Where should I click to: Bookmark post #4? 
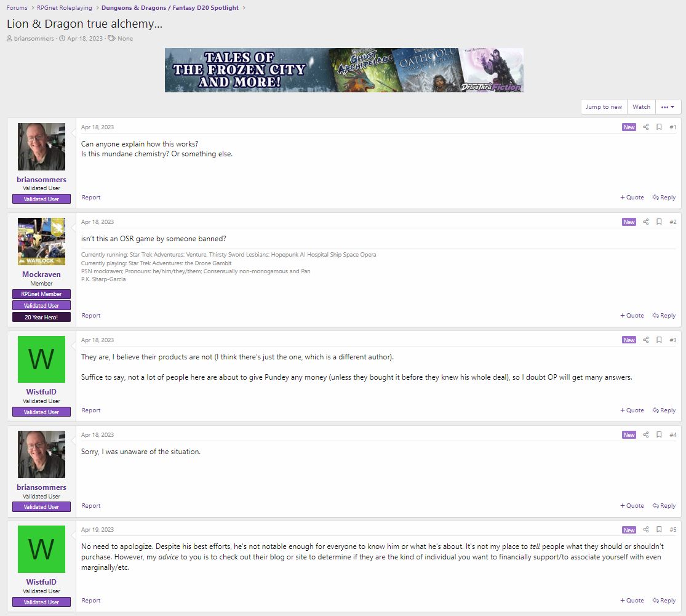(659, 434)
